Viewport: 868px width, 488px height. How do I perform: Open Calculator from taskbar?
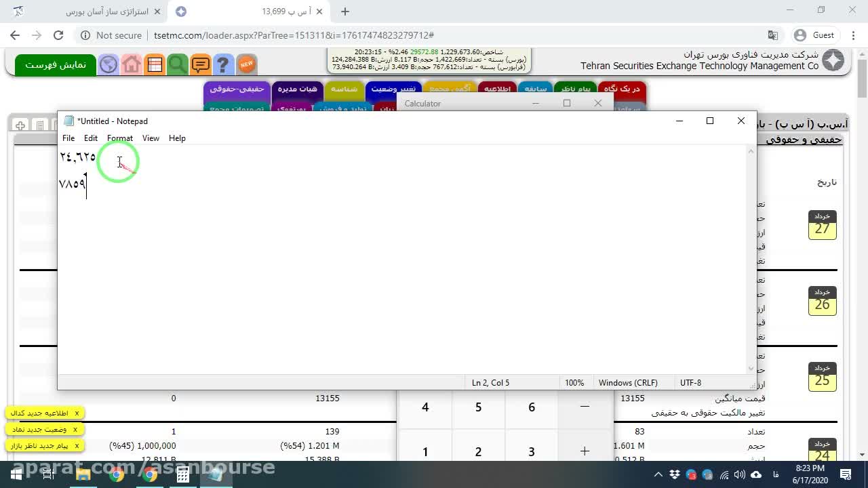coord(183,474)
